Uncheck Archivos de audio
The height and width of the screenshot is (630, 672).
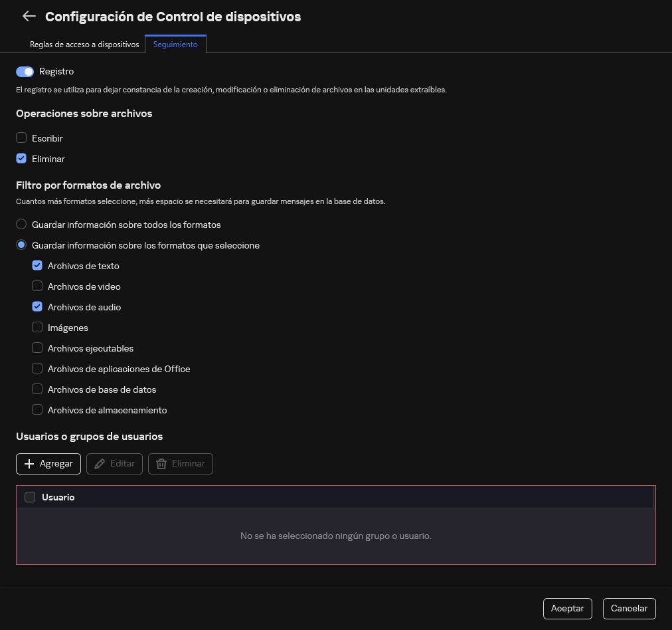(x=37, y=306)
